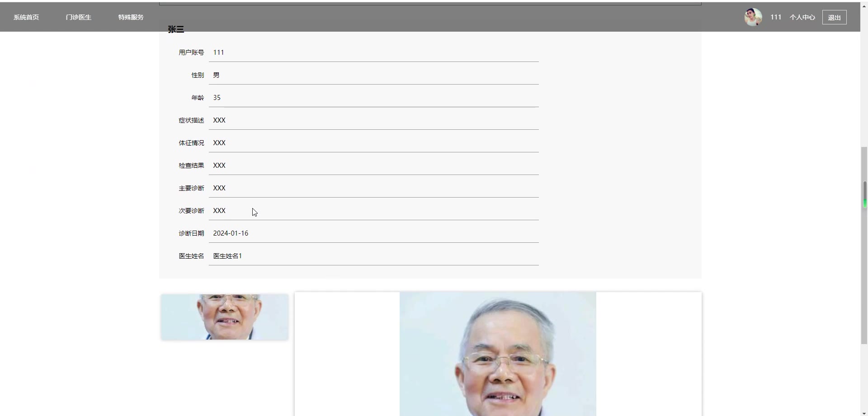The height and width of the screenshot is (416, 868).
Task: Click the vertical page scrollbar thumb
Action: pyautogui.click(x=864, y=246)
